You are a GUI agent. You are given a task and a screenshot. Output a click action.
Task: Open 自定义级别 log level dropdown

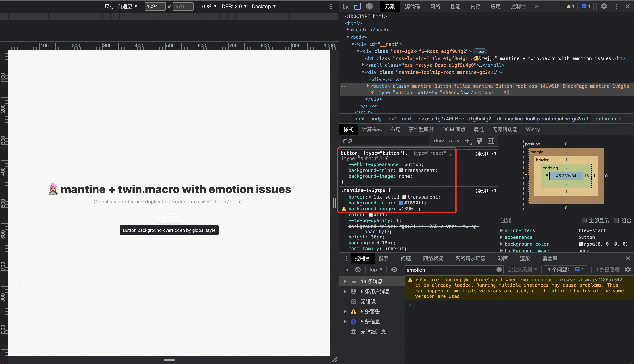[x=522, y=270]
